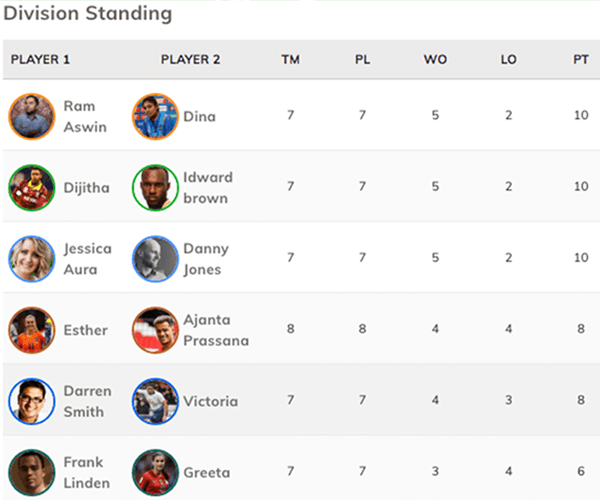Click Jessica Aura's avatar

[x=31, y=259]
